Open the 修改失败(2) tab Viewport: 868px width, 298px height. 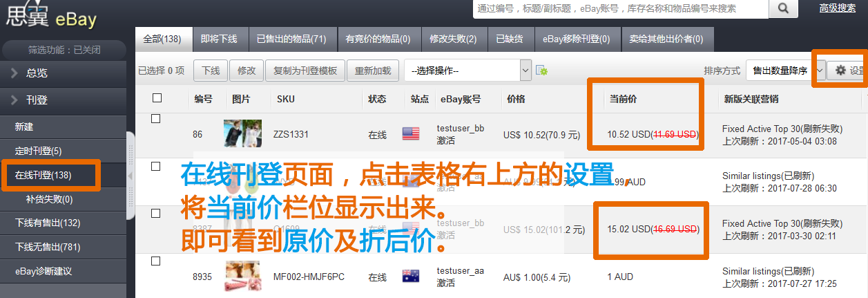pos(453,39)
